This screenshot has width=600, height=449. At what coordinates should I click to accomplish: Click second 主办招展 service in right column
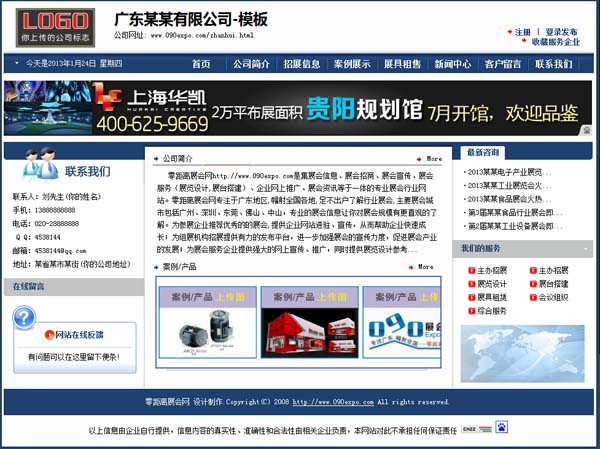(553, 271)
